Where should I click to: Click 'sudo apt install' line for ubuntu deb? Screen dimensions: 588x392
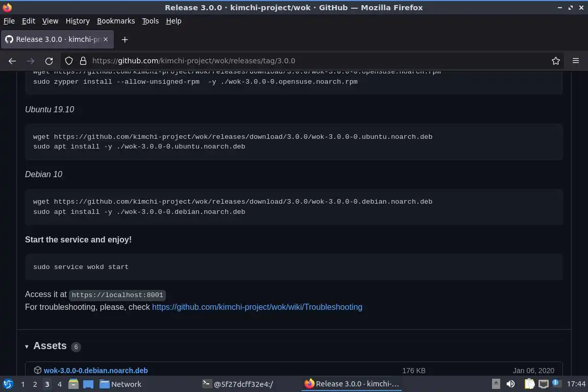pos(139,146)
